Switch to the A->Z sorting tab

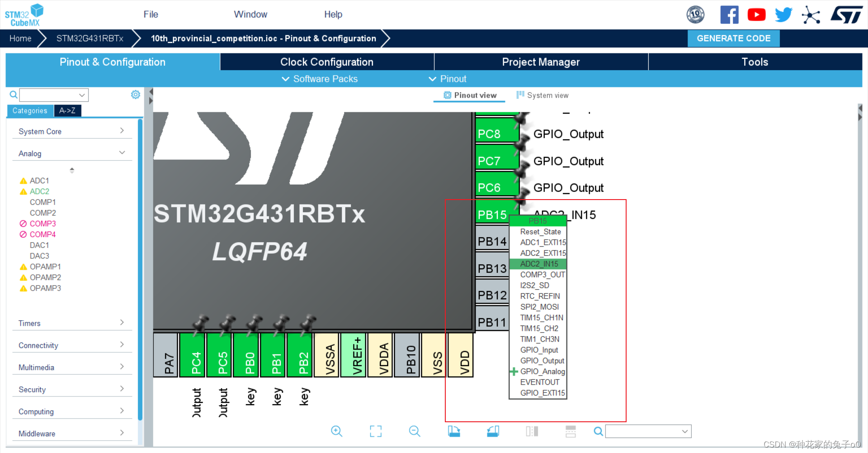tap(67, 110)
